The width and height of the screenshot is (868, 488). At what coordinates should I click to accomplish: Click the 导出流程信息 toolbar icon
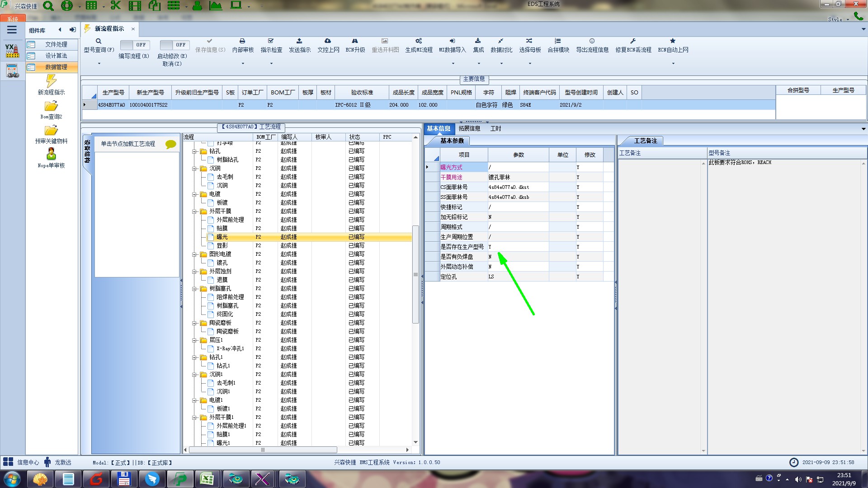[592, 41]
